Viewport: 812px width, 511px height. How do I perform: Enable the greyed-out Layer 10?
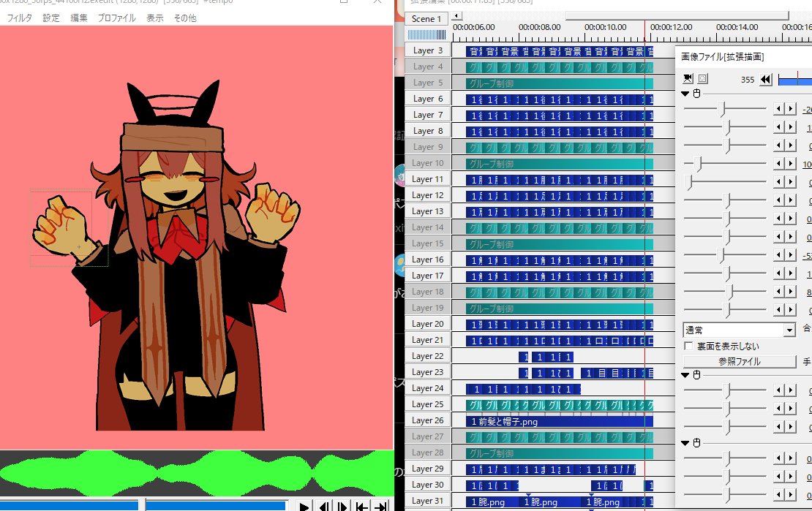click(428, 163)
